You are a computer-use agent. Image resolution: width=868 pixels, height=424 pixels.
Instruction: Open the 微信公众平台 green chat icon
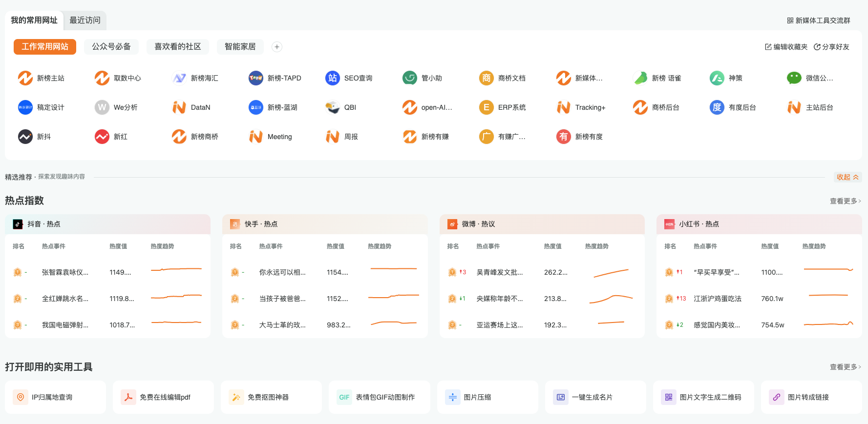click(794, 78)
